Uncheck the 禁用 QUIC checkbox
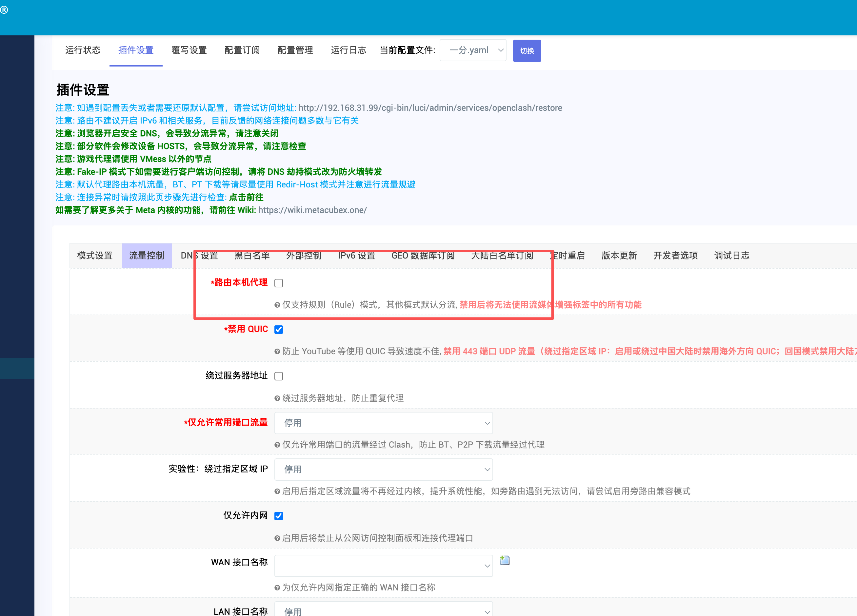Screen dimensions: 857x616 tap(278, 329)
